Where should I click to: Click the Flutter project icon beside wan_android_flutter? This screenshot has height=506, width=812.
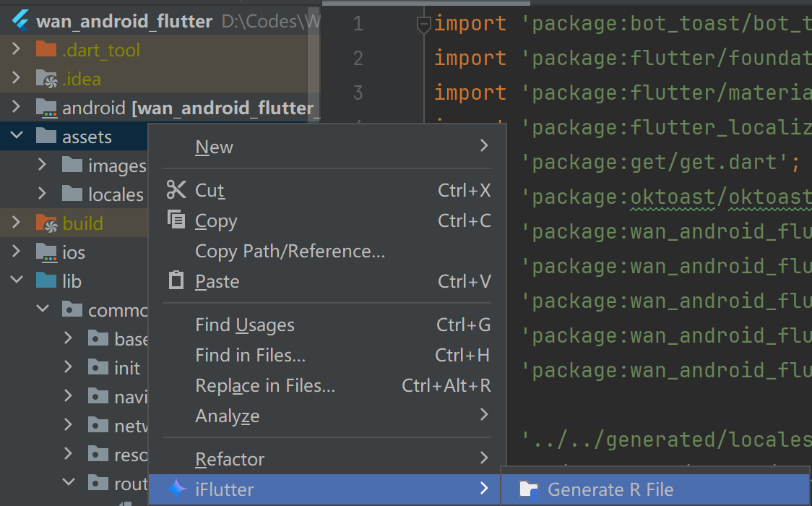tap(20, 21)
